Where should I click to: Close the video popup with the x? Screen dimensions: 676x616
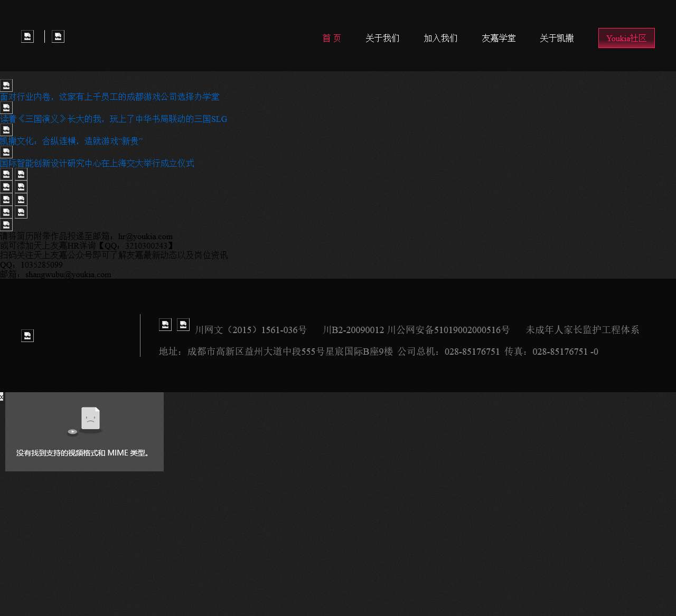pyautogui.click(x=2, y=396)
